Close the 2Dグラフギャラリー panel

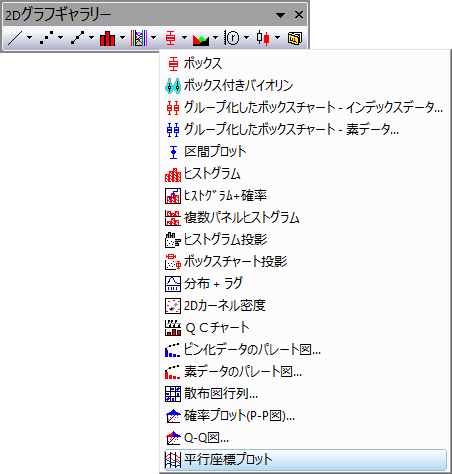click(x=299, y=15)
